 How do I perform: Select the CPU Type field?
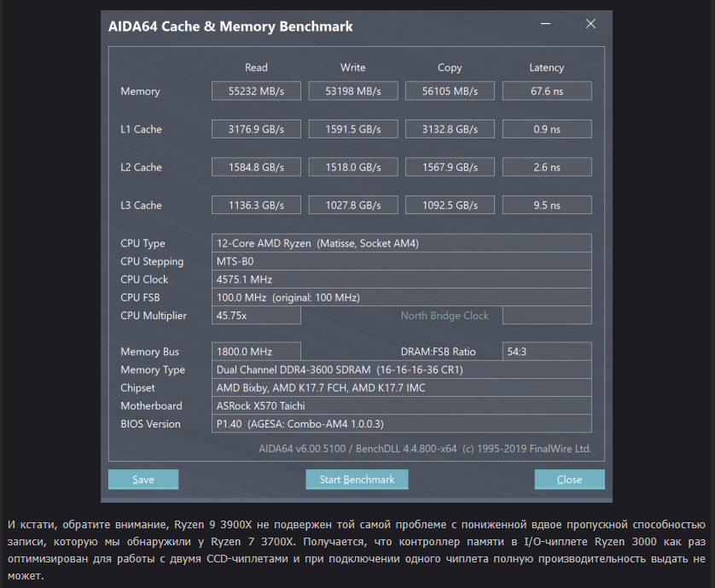[401, 243]
